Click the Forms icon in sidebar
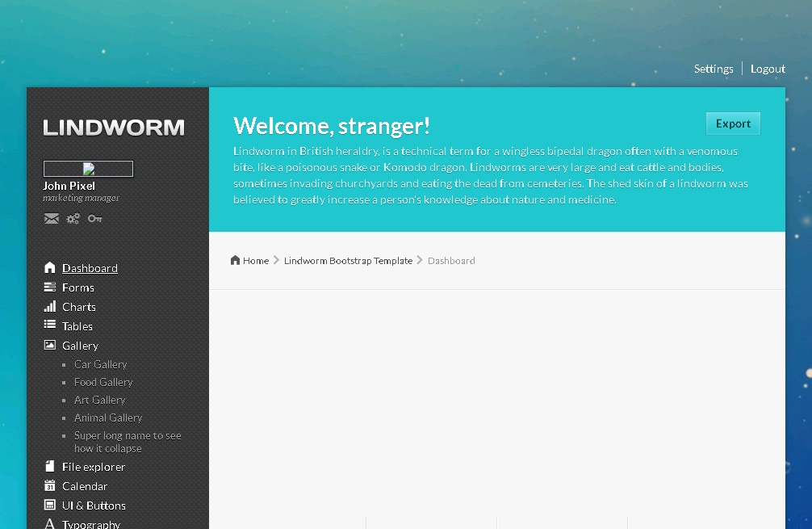Image resolution: width=812 pixels, height=529 pixels. pyautogui.click(x=50, y=287)
